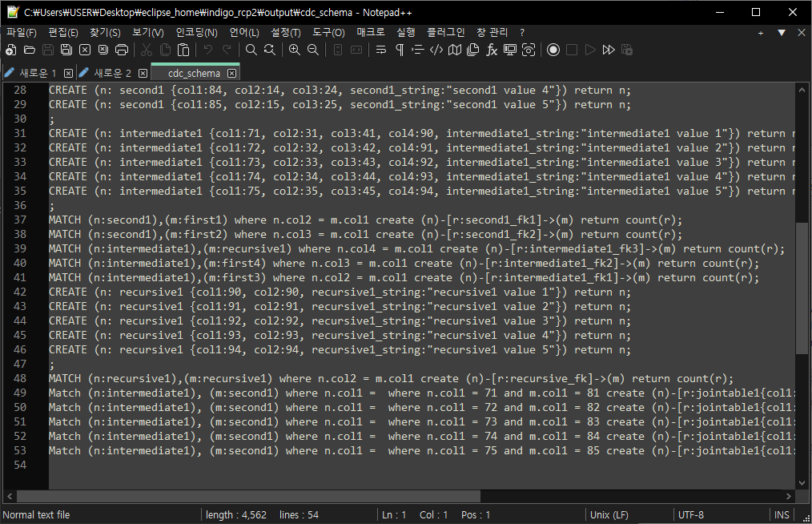Open the Document List panel icon
Screen dimensions: 812x524
tap(472, 50)
